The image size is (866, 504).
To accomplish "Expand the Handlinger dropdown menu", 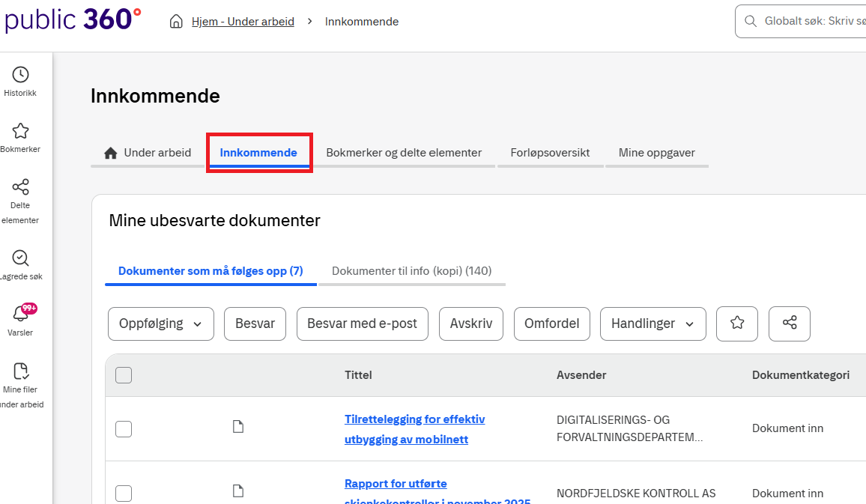I will point(652,324).
